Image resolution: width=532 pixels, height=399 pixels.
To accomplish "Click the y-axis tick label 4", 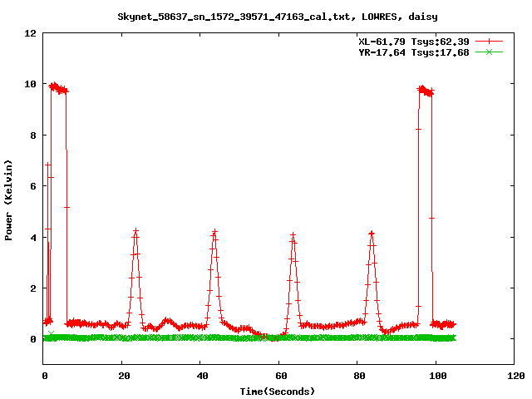I will tap(33, 238).
